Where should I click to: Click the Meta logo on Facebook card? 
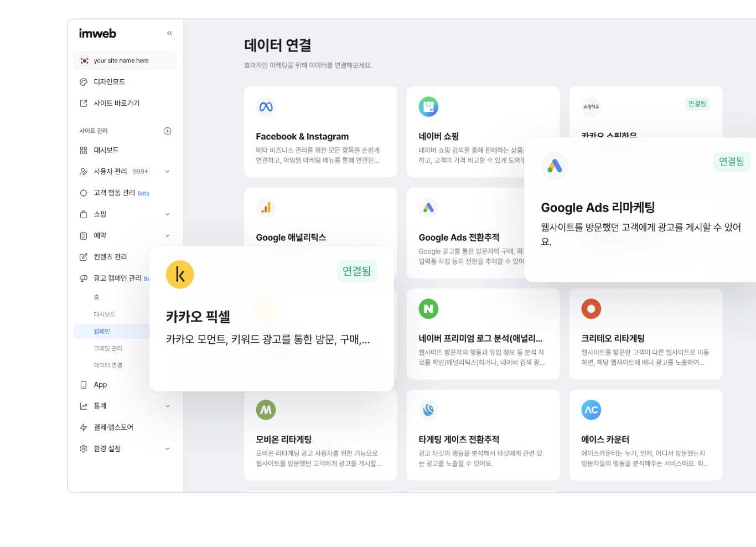[266, 107]
